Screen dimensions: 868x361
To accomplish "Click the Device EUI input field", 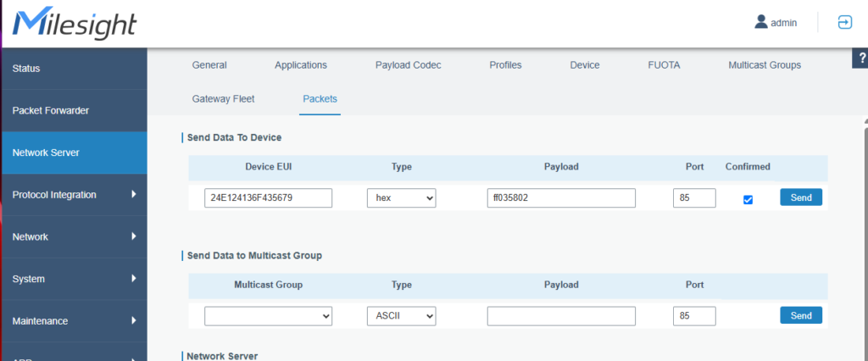I will [x=268, y=198].
